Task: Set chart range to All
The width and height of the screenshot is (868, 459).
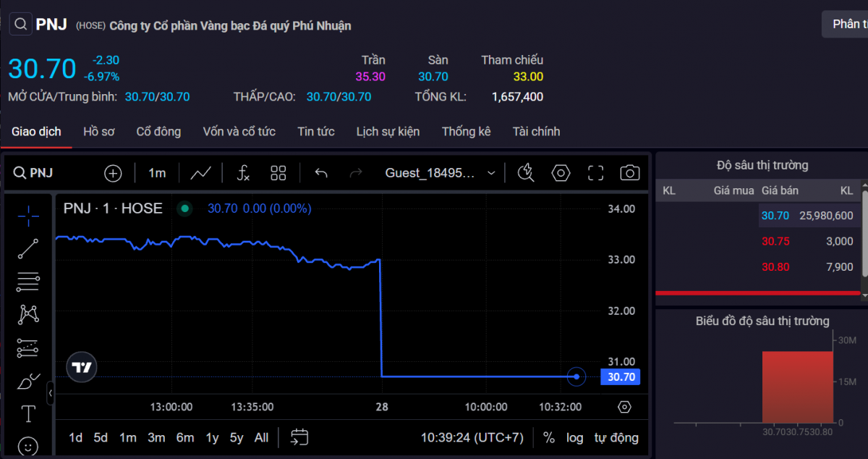Action: pos(262,437)
